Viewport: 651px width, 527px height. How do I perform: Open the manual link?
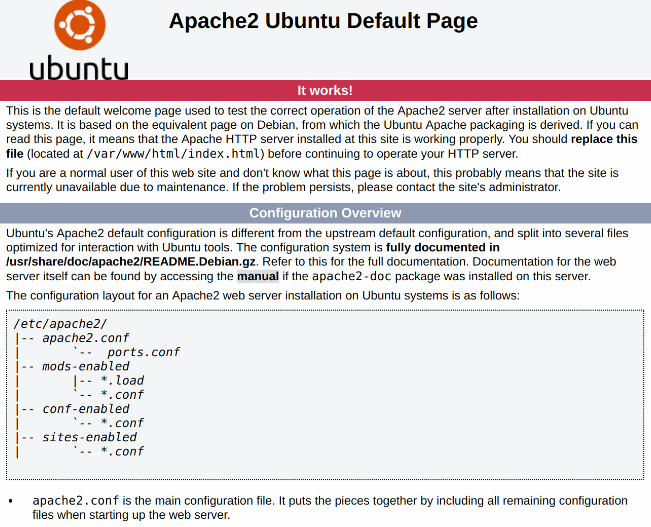click(x=258, y=276)
